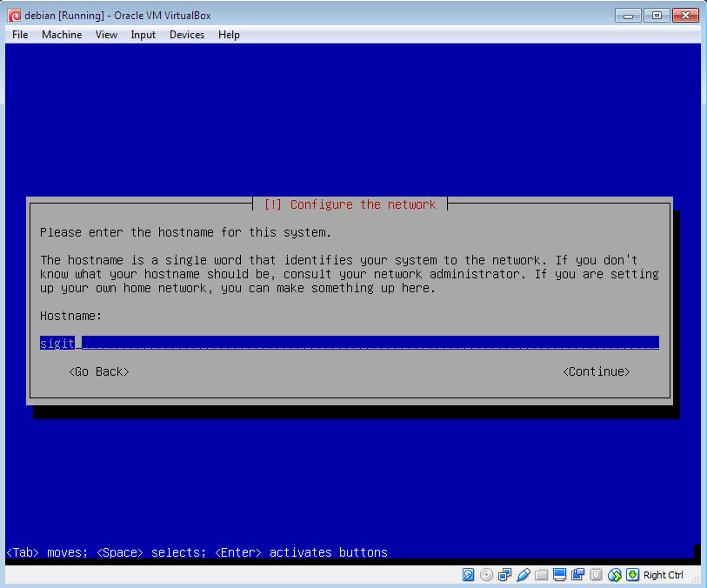
Task: Click the Hostname input field containing sigit
Action: click(350, 344)
